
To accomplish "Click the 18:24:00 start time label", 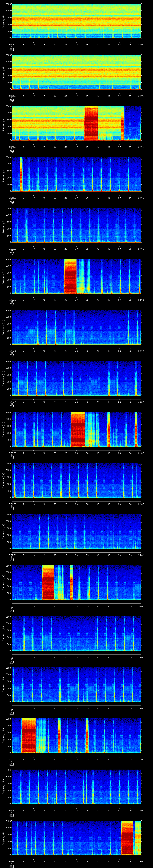I will coord(12,147).
